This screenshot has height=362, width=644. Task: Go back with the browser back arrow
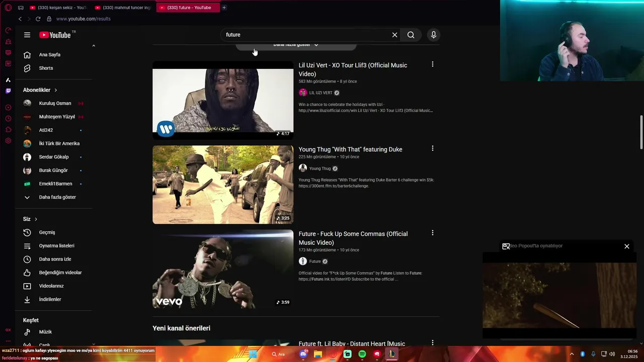[x=20, y=19]
